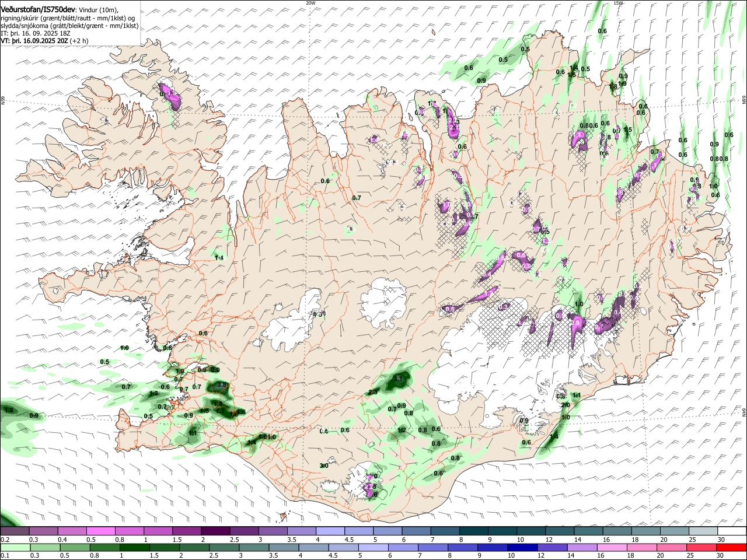The height and width of the screenshot is (560, 747).
Task: Select the rose pink 20 rain legend swatch
Action: pyautogui.click(x=672, y=547)
